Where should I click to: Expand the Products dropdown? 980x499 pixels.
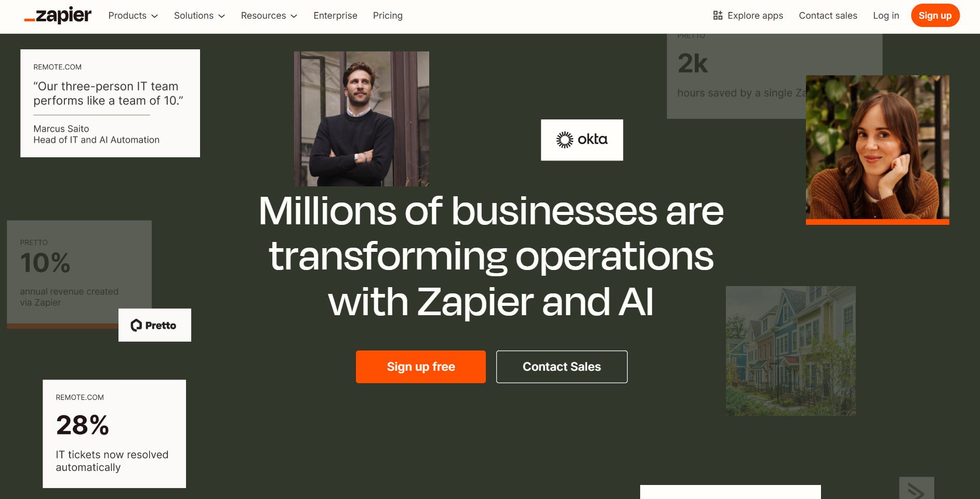pos(133,16)
